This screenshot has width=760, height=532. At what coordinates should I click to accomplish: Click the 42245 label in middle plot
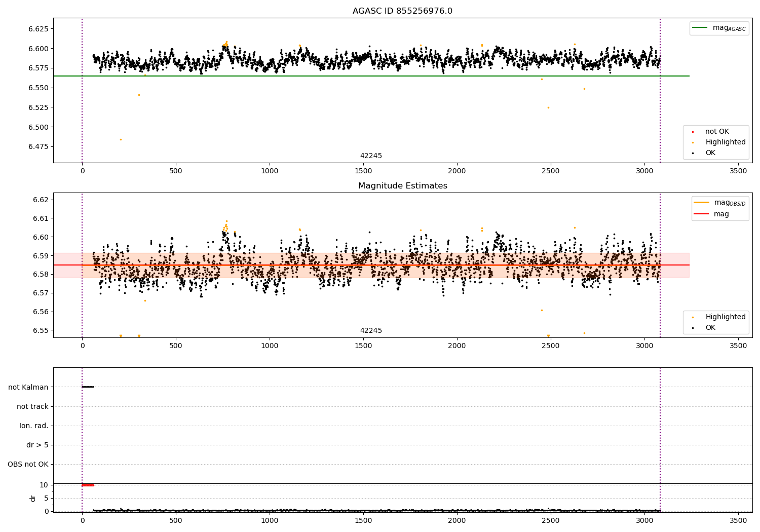tap(371, 331)
